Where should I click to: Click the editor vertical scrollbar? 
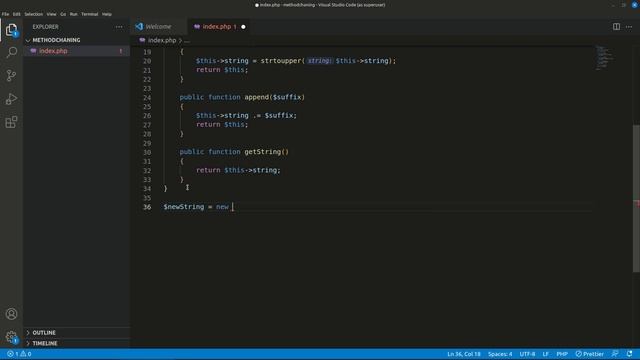(636, 198)
